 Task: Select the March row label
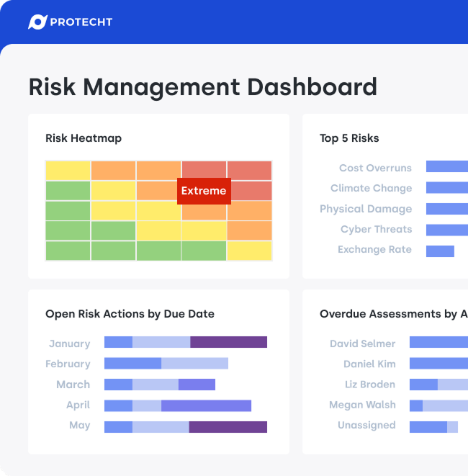click(73, 385)
